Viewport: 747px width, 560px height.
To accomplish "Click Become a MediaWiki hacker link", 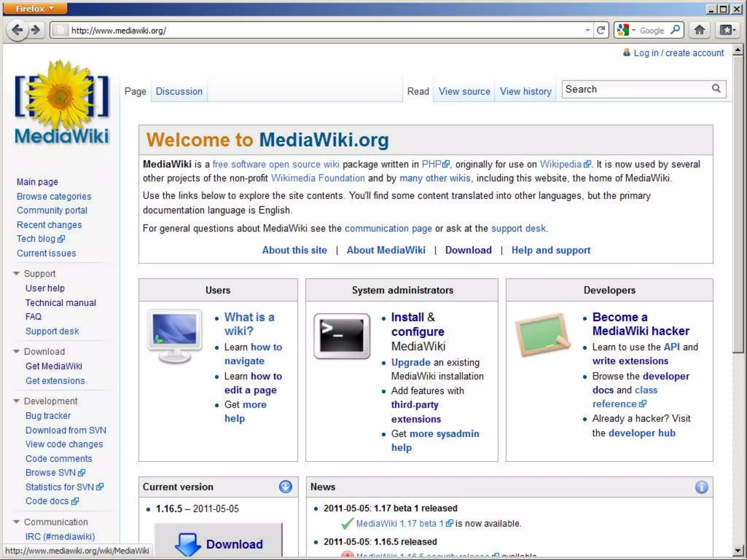I will [x=641, y=324].
